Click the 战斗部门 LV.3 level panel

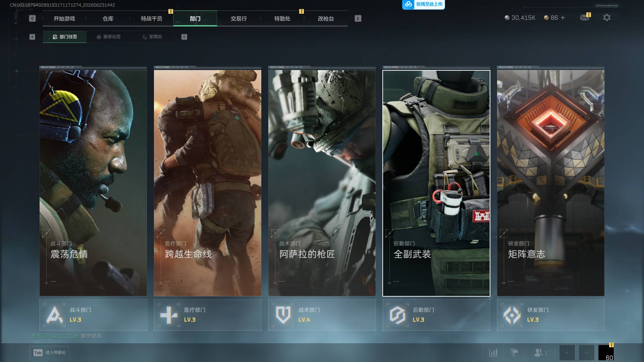click(93, 315)
